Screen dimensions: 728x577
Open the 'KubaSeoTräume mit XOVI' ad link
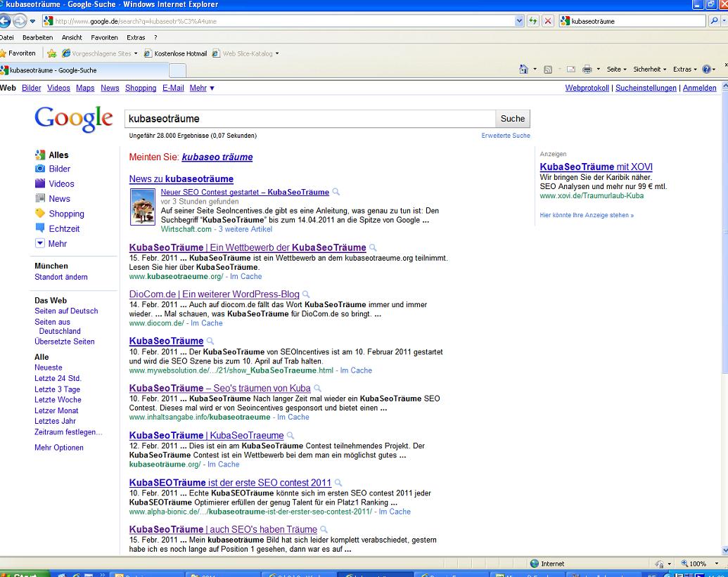(x=596, y=167)
